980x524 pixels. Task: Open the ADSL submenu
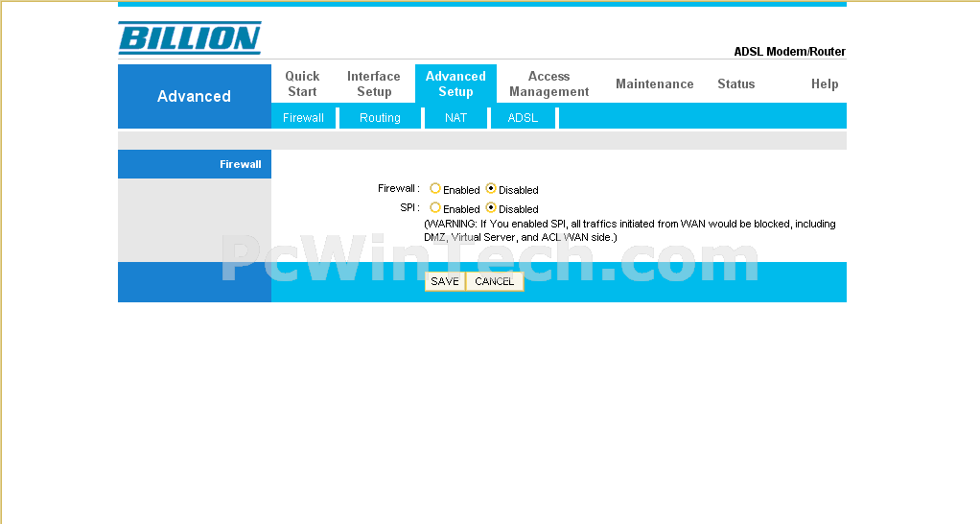point(523,117)
